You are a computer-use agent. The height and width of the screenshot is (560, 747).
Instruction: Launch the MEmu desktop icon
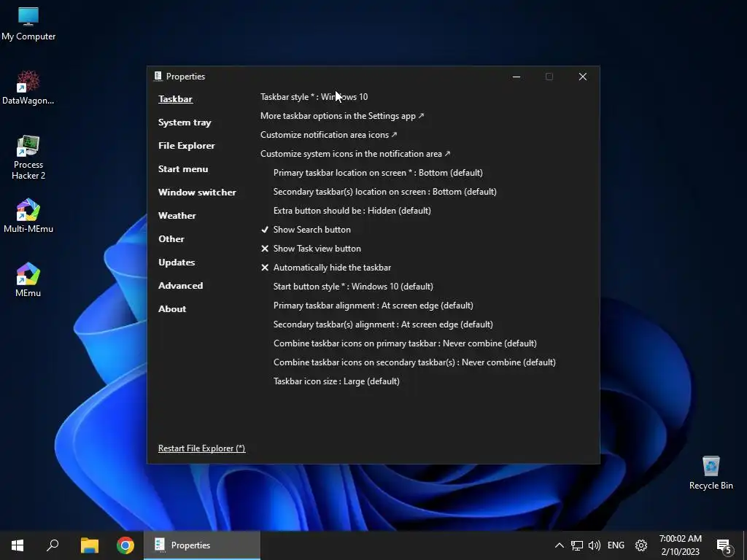coord(28,280)
